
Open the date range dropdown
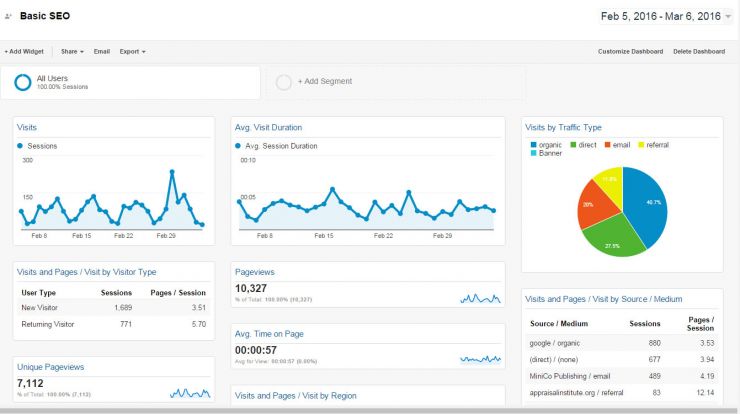click(728, 17)
